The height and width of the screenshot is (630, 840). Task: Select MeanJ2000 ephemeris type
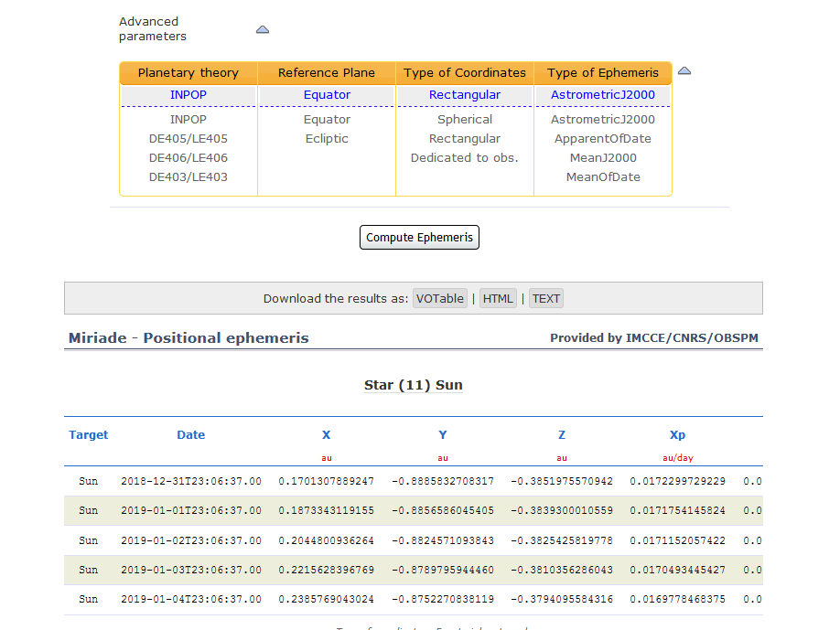603,158
